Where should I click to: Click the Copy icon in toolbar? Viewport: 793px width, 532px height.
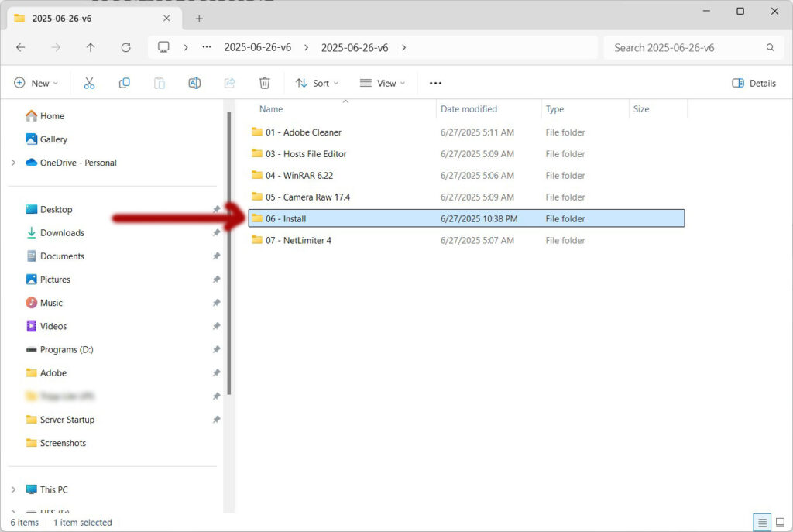(x=124, y=83)
